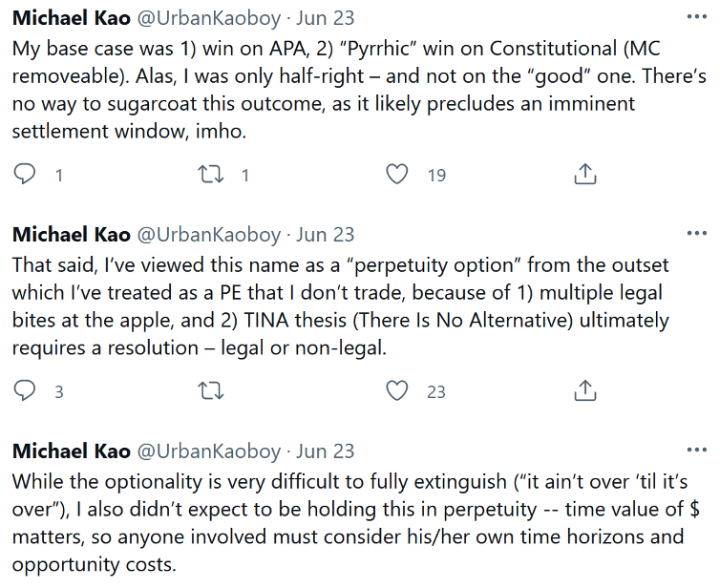This screenshot has height=588, width=720.
Task: Open more options on first tweet
Action: tap(698, 17)
